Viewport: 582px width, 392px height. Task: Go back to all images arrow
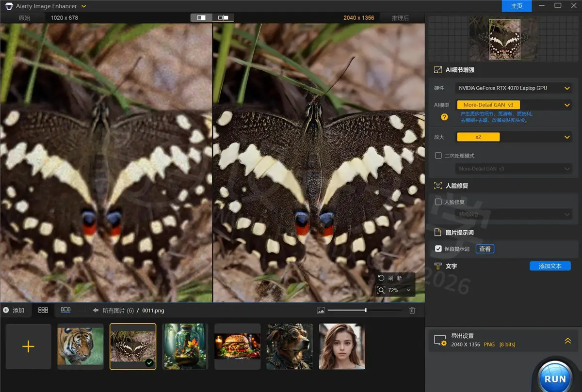pos(96,311)
